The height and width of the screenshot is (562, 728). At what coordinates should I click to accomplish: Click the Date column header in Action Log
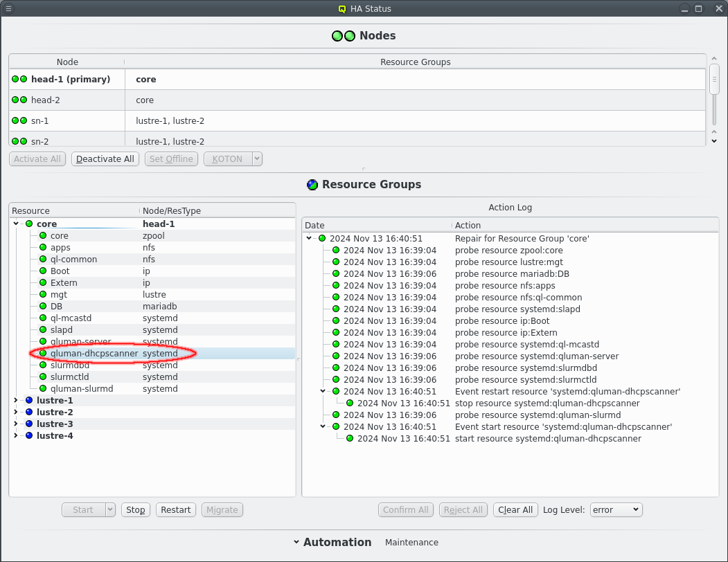click(377, 225)
